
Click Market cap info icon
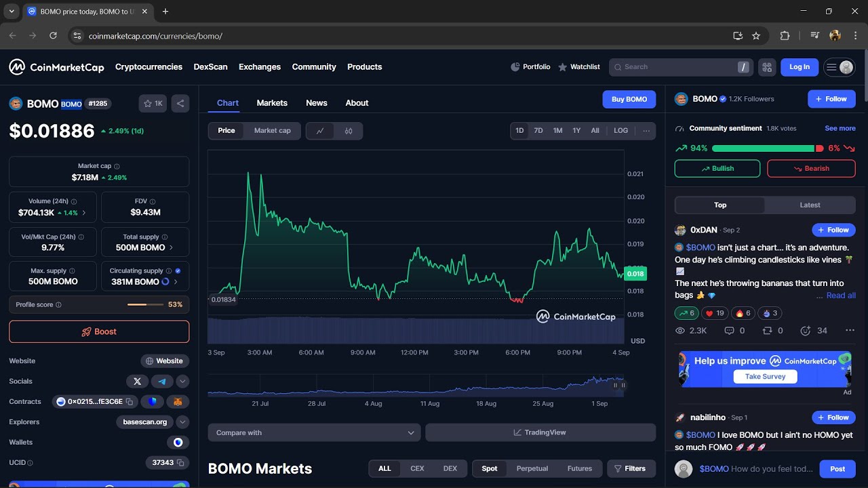(x=117, y=166)
